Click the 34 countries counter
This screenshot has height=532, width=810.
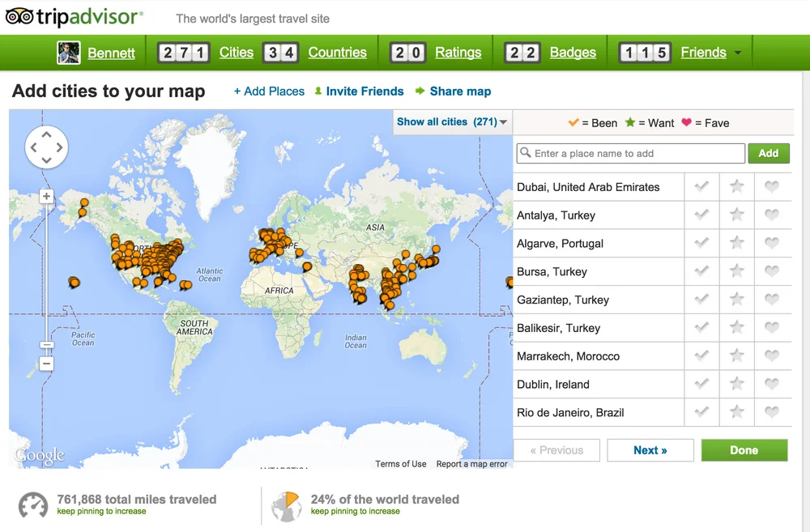click(281, 53)
